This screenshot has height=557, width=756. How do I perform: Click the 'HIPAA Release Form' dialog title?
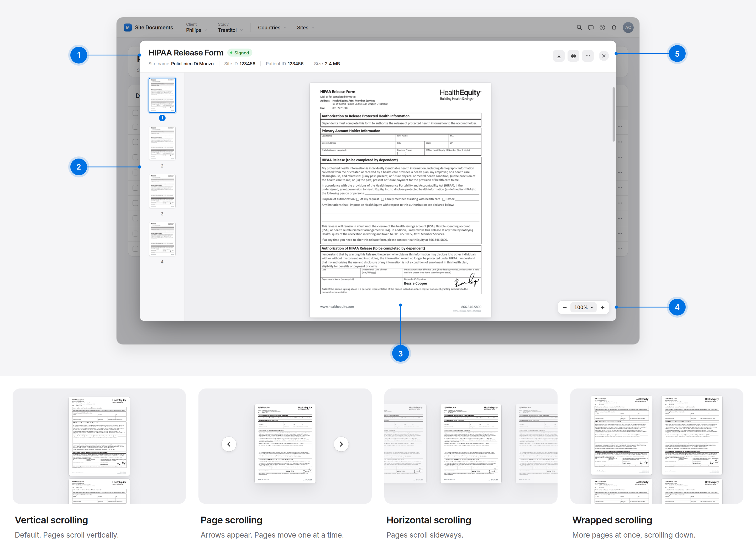tap(186, 53)
